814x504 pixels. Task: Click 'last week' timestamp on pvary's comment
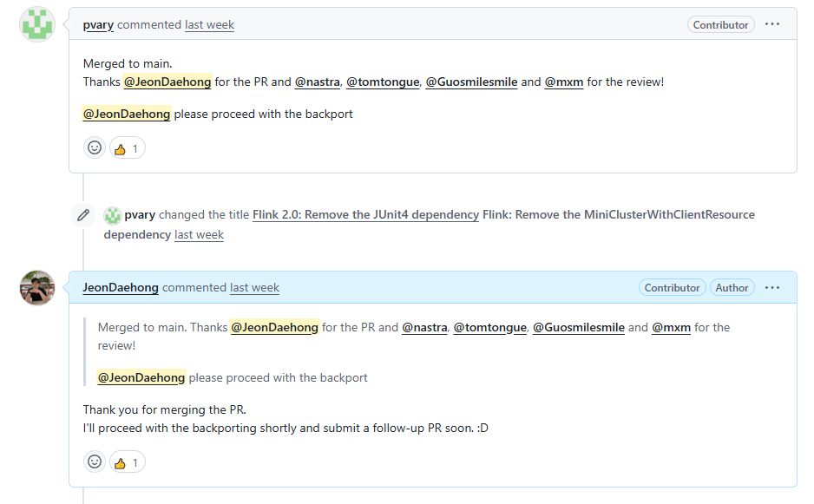(209, 25)
